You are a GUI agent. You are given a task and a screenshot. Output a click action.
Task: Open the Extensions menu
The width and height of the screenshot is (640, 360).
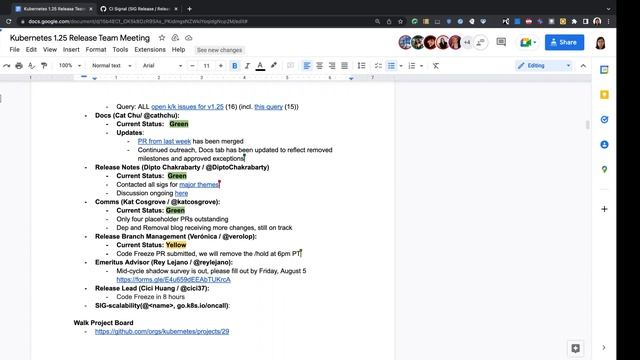[150, 50]
